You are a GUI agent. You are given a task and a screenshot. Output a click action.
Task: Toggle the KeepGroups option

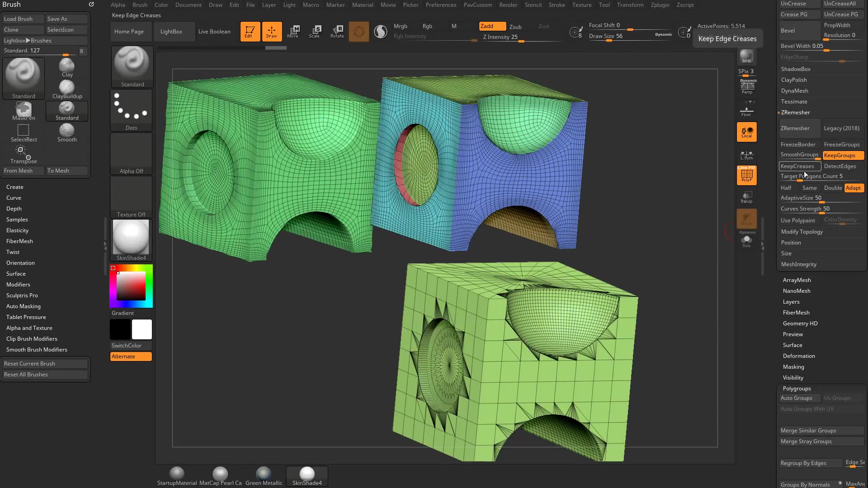coord(840,155)
